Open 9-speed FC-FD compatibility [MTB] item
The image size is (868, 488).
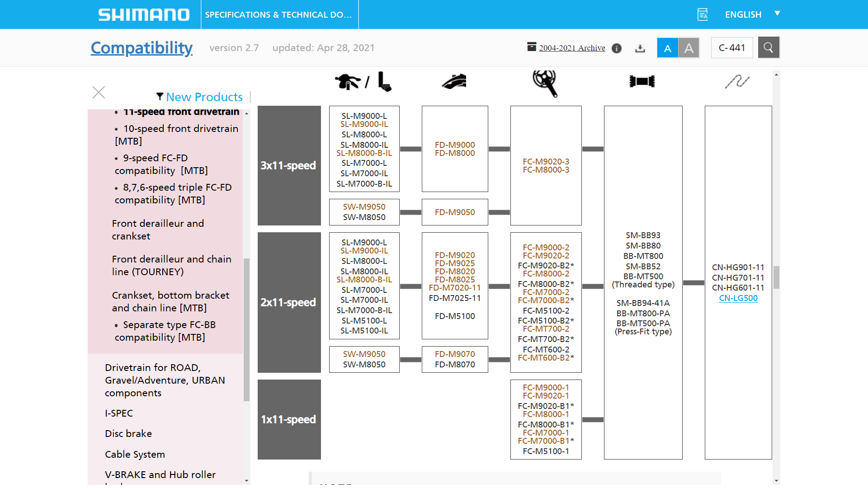point(161,164)
